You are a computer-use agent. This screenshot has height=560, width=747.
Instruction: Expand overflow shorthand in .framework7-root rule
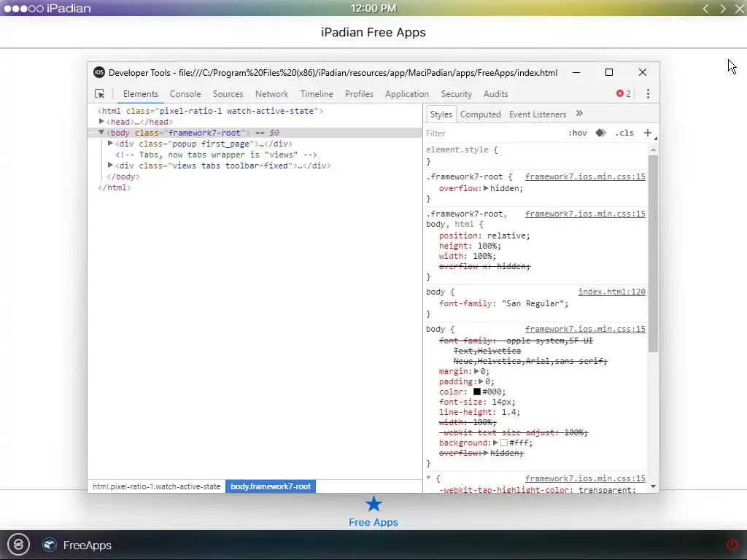pos(486,188)
